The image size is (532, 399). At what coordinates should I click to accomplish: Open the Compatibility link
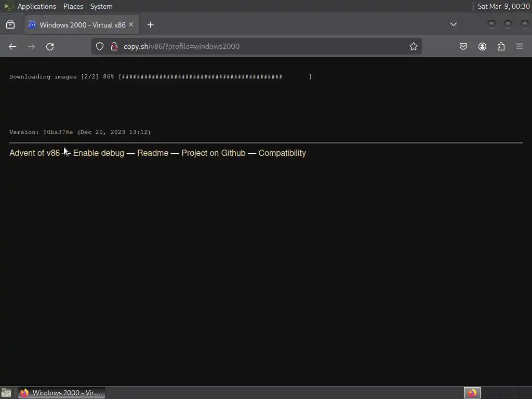pyautogui.click(x=282, y=153)
